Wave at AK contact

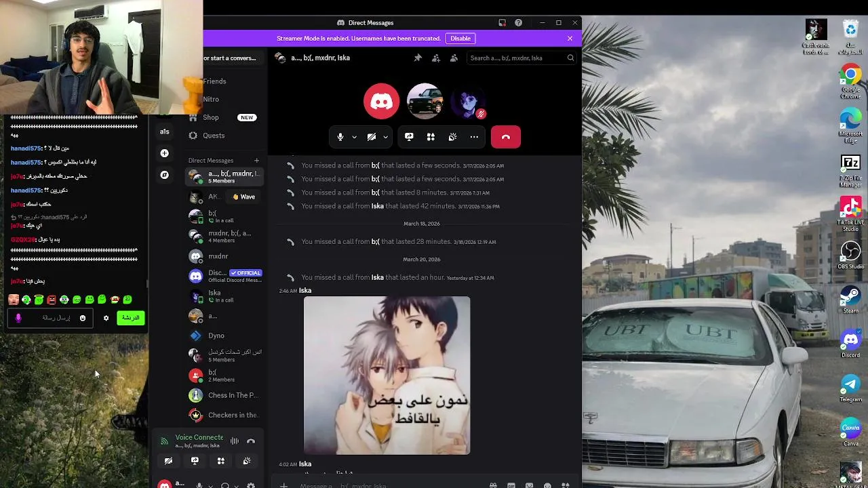click(x=244, y=197)
